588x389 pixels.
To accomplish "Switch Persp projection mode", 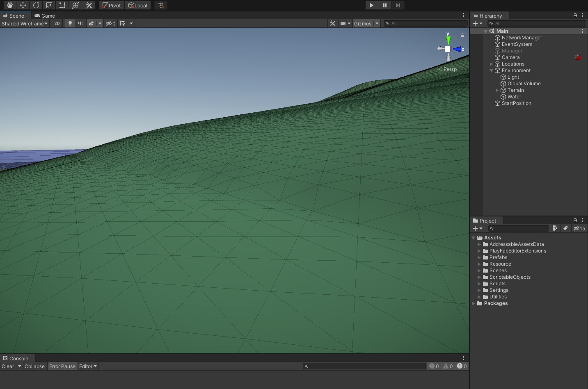I will click(448, 69).
